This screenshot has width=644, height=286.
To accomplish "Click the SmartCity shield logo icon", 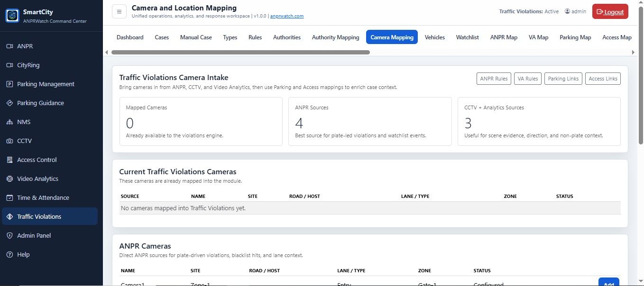I will pyautogui.click(x=12, y=16).
